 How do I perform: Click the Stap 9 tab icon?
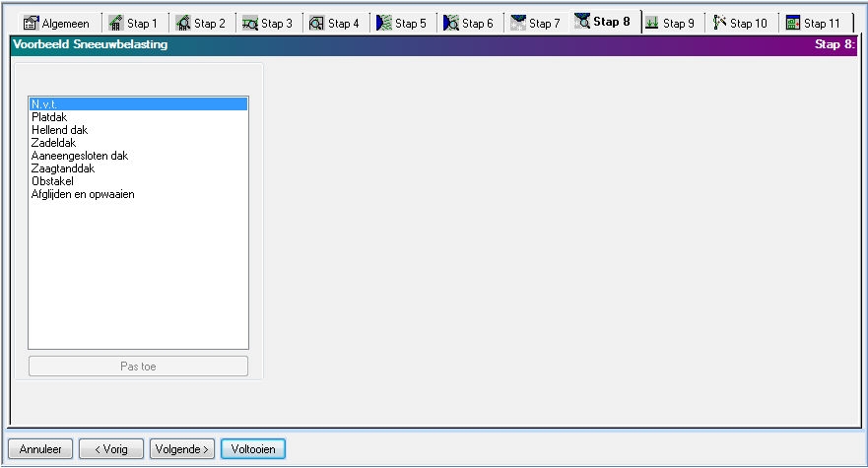[652, 24]
